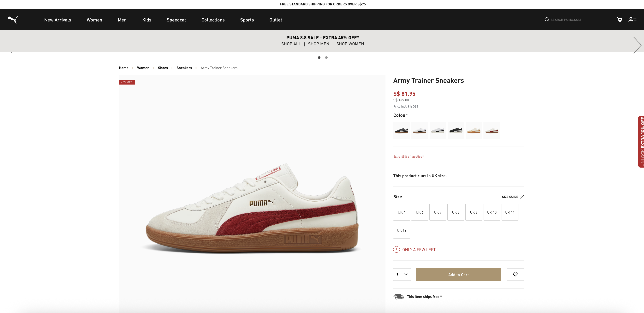Click the search magnifier icon

547,20
